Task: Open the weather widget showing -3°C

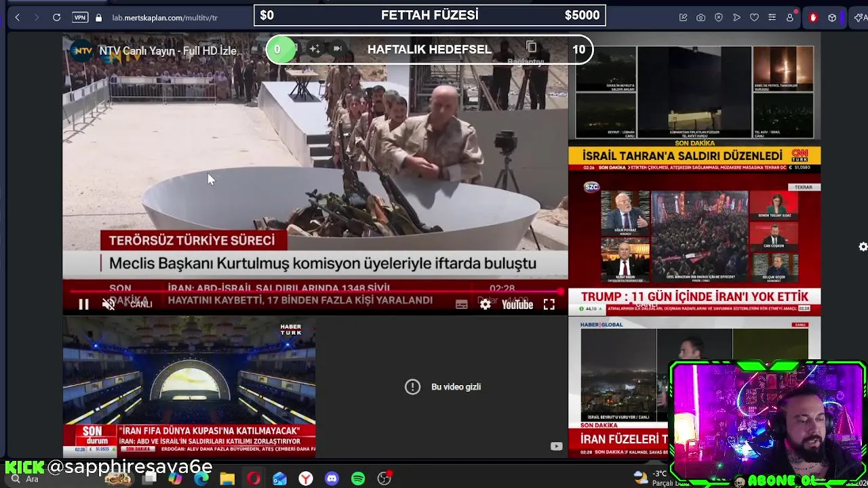Action: tap(652, 479)
